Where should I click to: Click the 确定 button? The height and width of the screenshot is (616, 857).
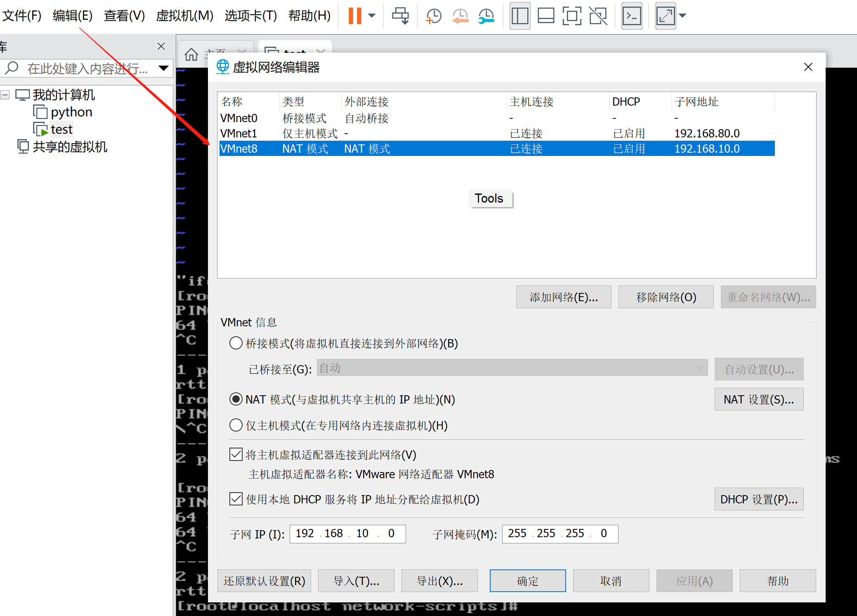coord(528,581)
